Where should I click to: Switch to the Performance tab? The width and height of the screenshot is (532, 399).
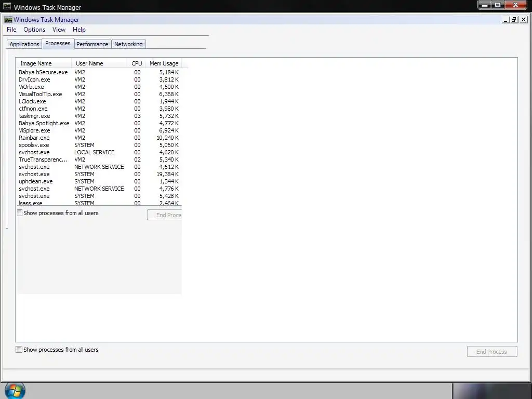92,44
